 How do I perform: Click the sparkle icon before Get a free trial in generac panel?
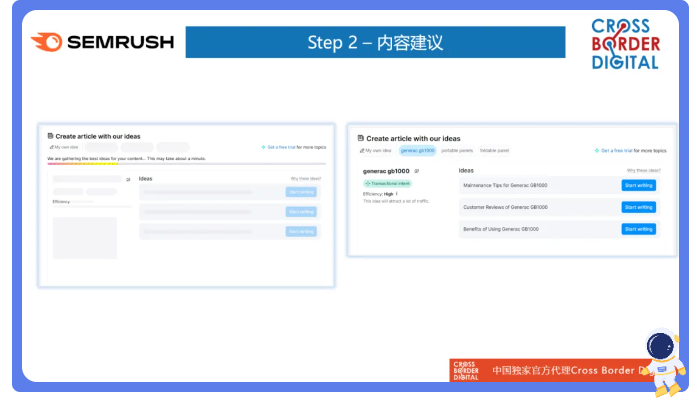[x=597, y=151]
